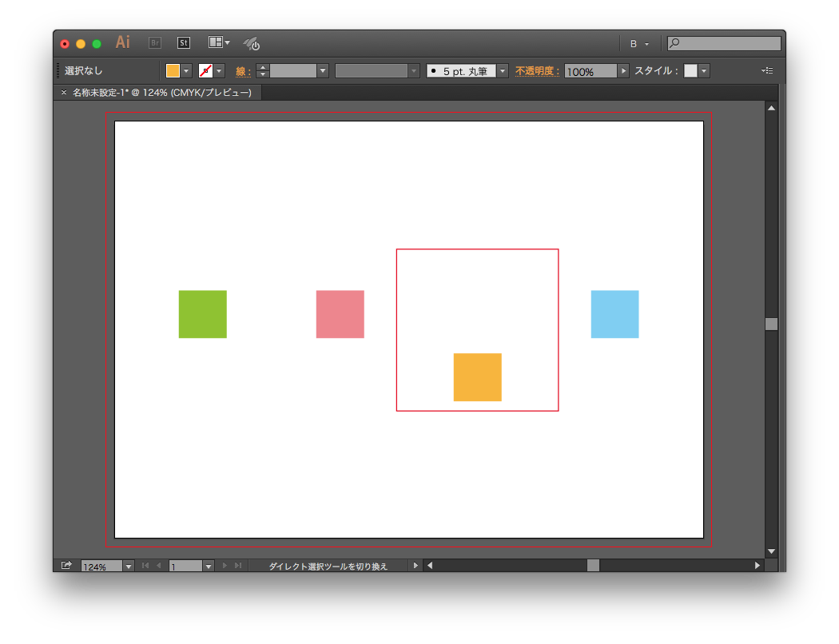Screen dimensions: 839x644
Task: Launch Adobe Bridge from the application bar
Action: (x=154, y=43)
